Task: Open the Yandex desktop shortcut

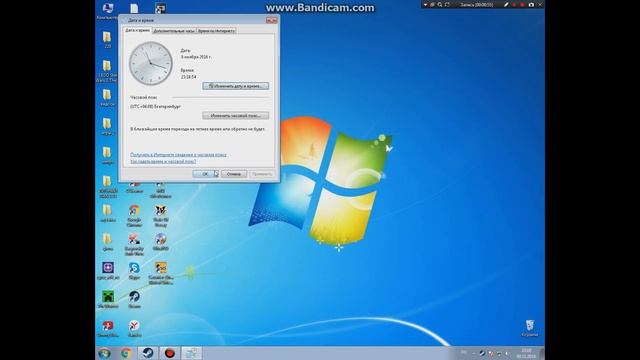Action: point(134,329)
